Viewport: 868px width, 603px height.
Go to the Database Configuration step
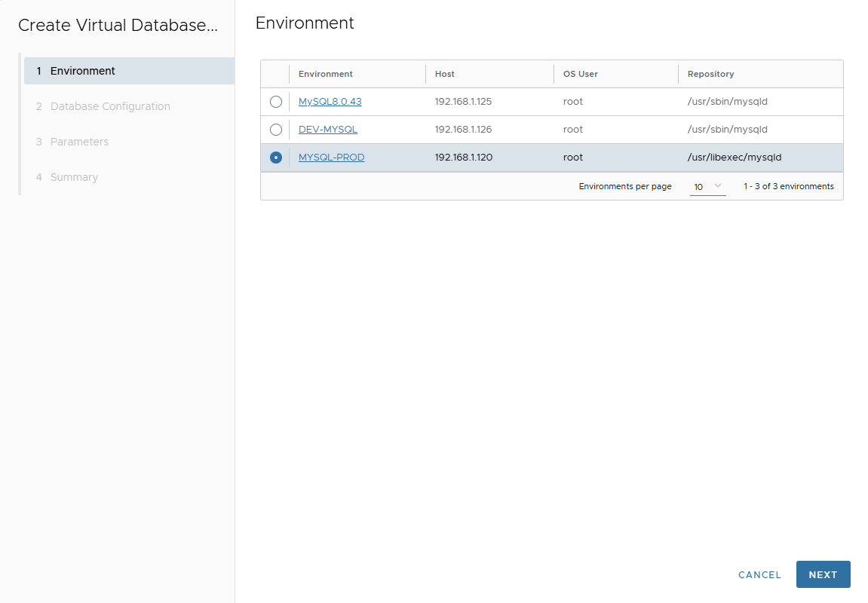click(110, 106)
